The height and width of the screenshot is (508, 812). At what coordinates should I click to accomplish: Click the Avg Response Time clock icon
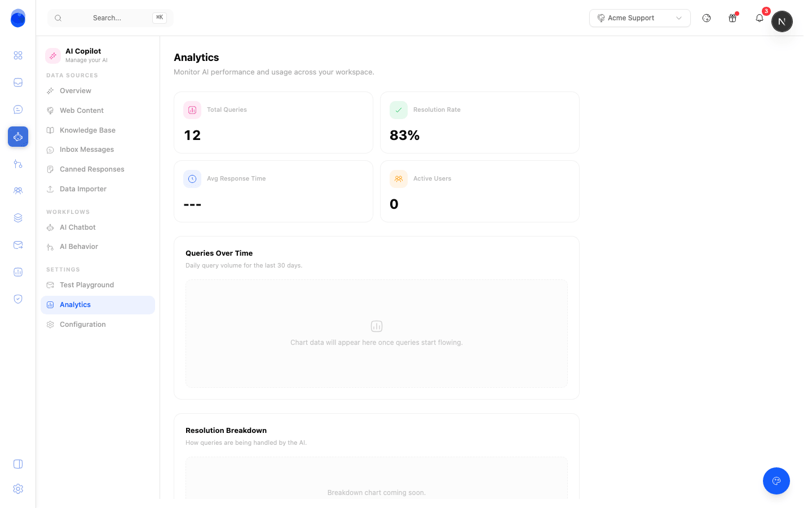pyautogui.click(x=192, y=179)
